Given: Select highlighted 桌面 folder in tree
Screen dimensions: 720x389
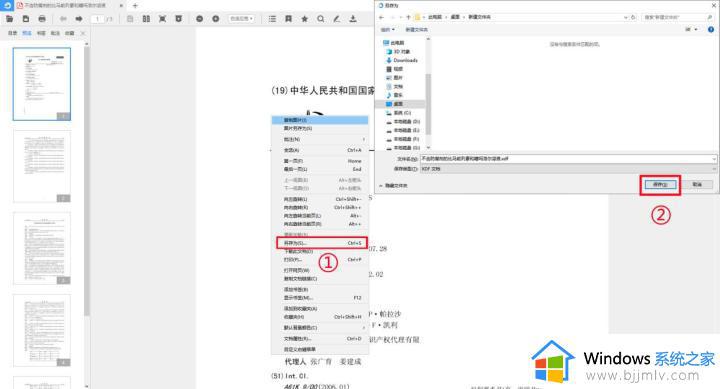Looking at the screenshot, I should tap(399, 104).
